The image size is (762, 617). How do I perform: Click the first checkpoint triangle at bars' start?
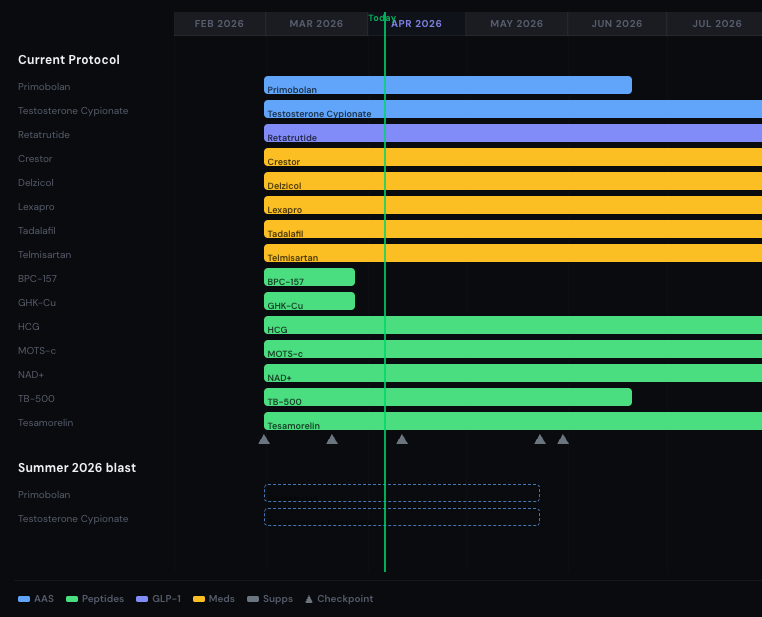tap(264, 440)
